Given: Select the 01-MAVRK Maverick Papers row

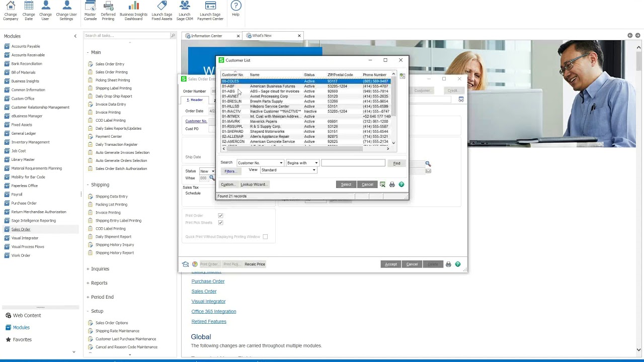Looking at the screenshot, I should point(305,122).
